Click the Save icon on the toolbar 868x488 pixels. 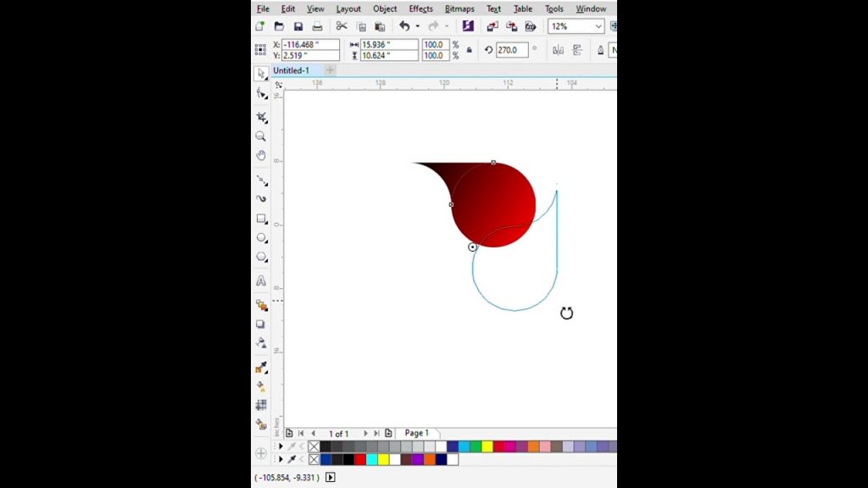[298, 26]
